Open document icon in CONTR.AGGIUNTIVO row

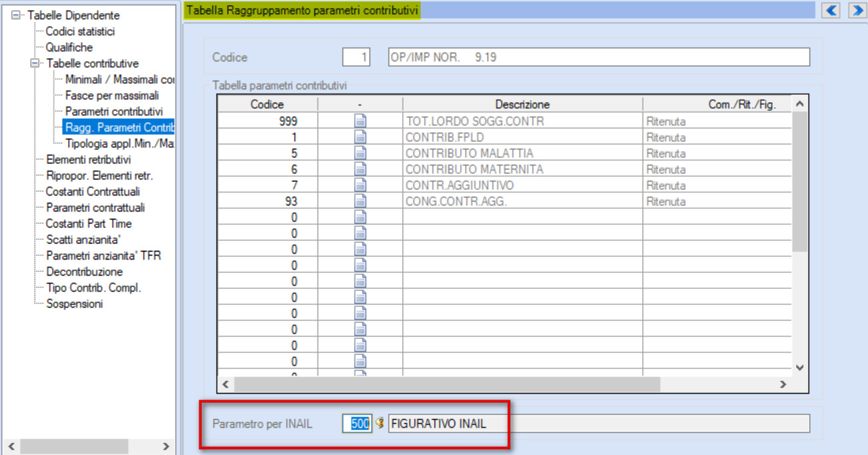[360, 185]
